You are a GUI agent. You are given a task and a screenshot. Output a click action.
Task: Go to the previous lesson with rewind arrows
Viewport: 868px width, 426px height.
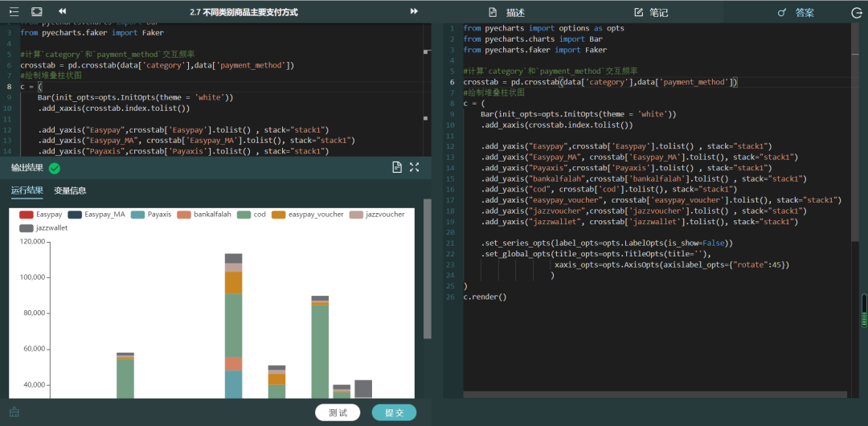click(63, 11)
